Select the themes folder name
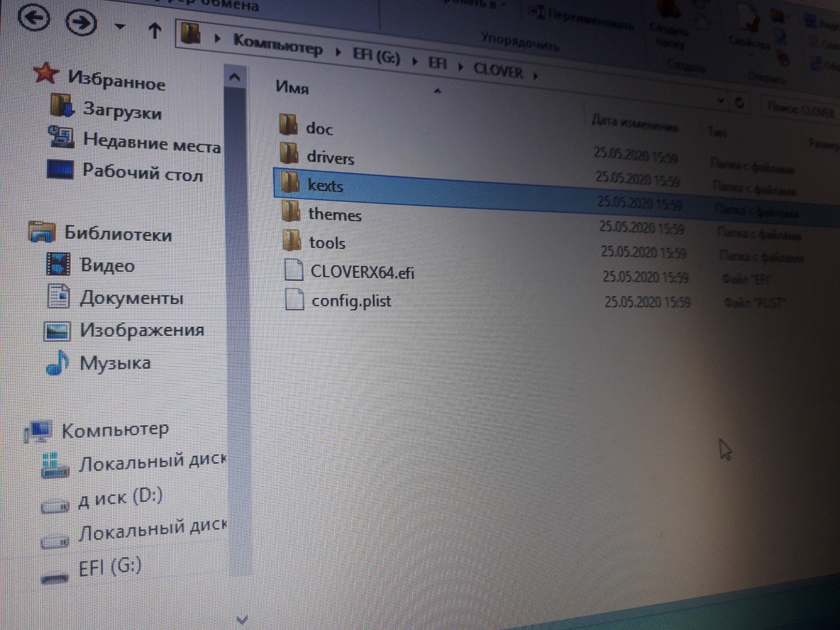The image size is (840, 630). pyautogui.click(x=335, y=215)
